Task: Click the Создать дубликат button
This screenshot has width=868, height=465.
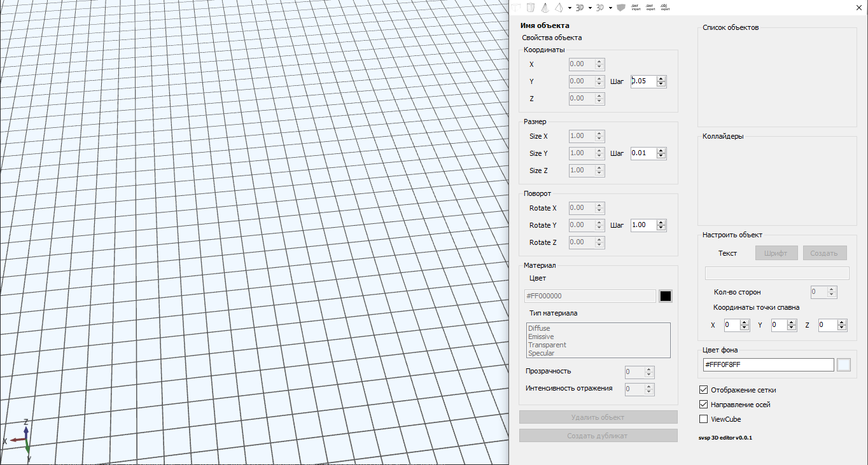Action: 598,435
